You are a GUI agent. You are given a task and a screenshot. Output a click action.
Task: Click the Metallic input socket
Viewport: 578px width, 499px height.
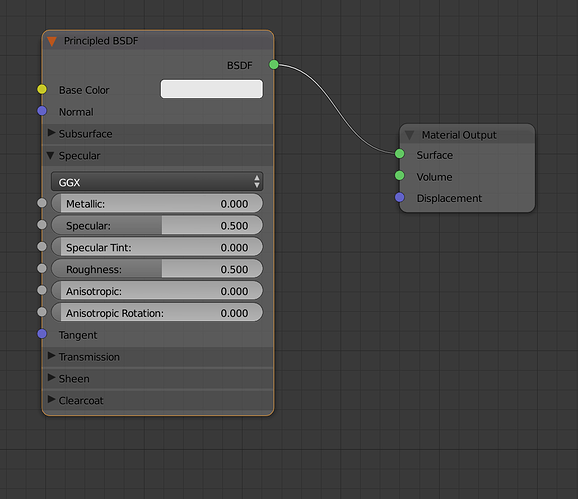(x=42, y=203)
